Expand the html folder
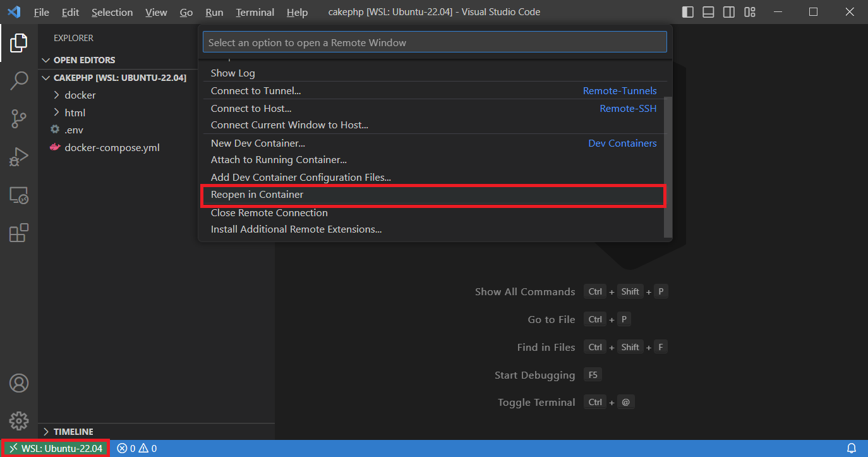868x457 pixels. [x=75, y=113]
